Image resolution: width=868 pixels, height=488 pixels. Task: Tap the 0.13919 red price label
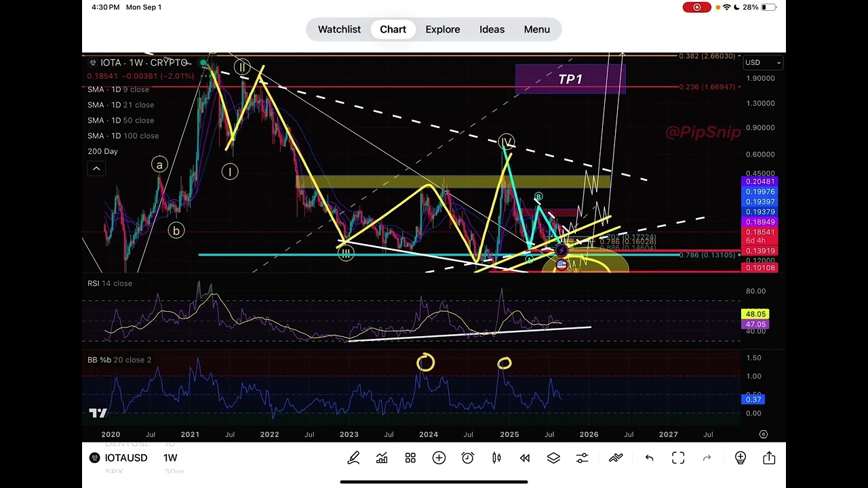pyautogui.click(x=760, y=251)
